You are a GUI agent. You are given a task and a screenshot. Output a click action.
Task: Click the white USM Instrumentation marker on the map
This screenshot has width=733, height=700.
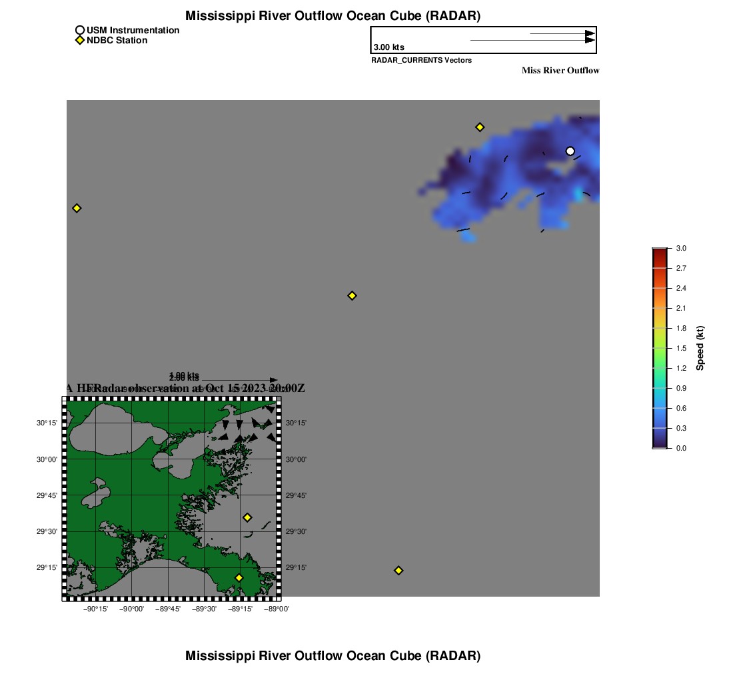[570, 151]
